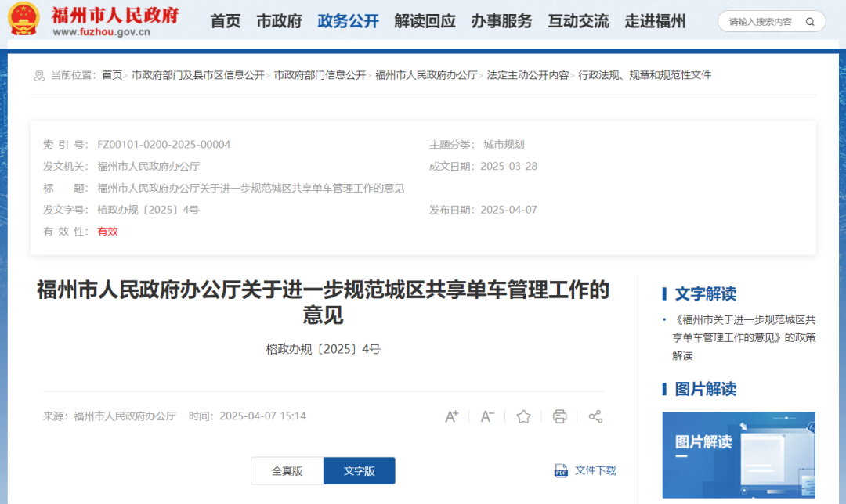Switch to the 全真版 tab

click(287, 470)
